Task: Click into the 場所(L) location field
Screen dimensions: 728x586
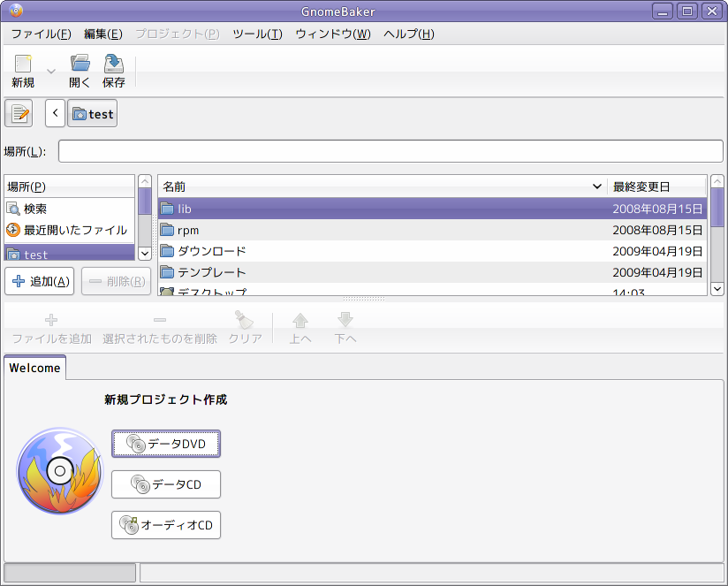Action: [x=391, y=151]
